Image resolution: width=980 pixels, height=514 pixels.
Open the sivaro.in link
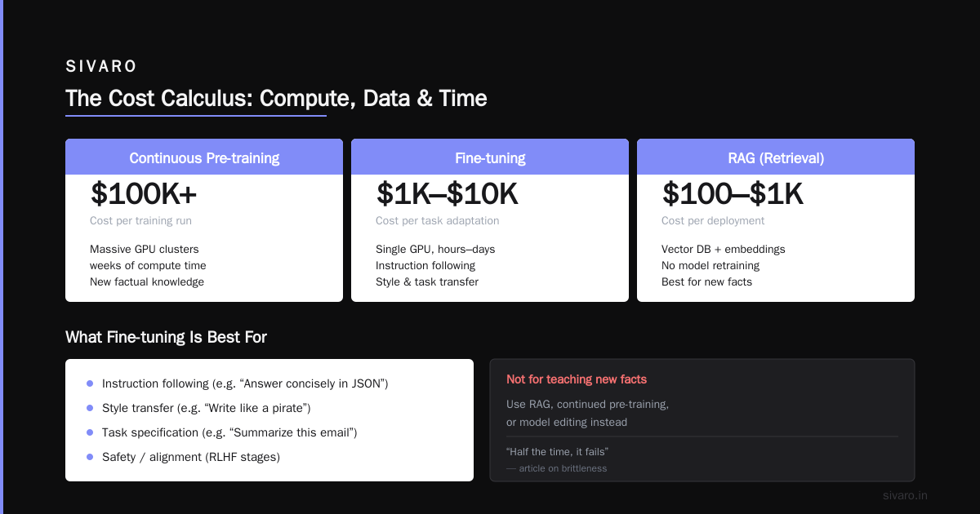906,495
